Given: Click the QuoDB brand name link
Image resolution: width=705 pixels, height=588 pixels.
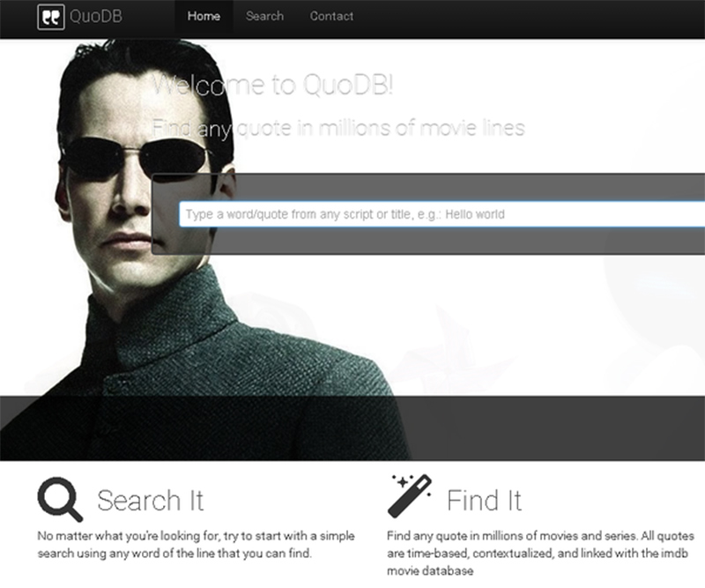Looking at the screenshot, I should point(96,17).
